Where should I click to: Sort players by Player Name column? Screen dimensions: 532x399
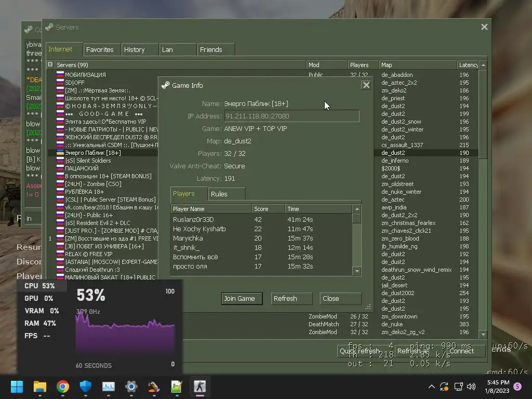(211, 209)
